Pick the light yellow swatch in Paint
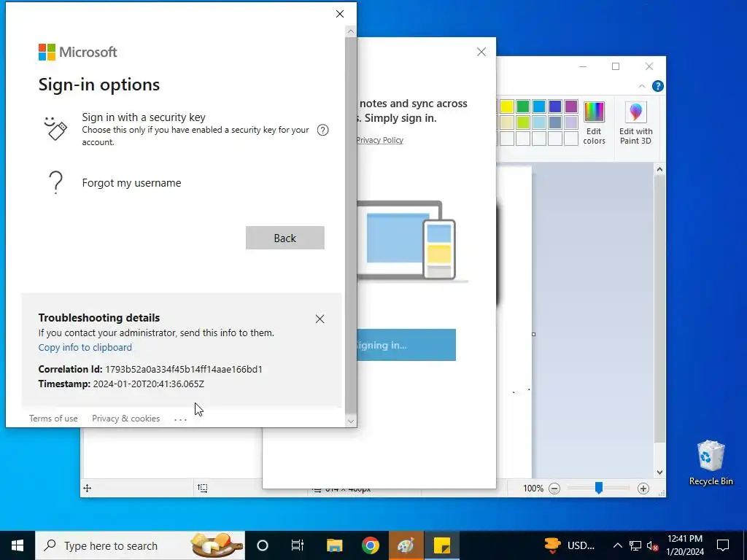Screen dimensions: 747x560 point(507,122)
